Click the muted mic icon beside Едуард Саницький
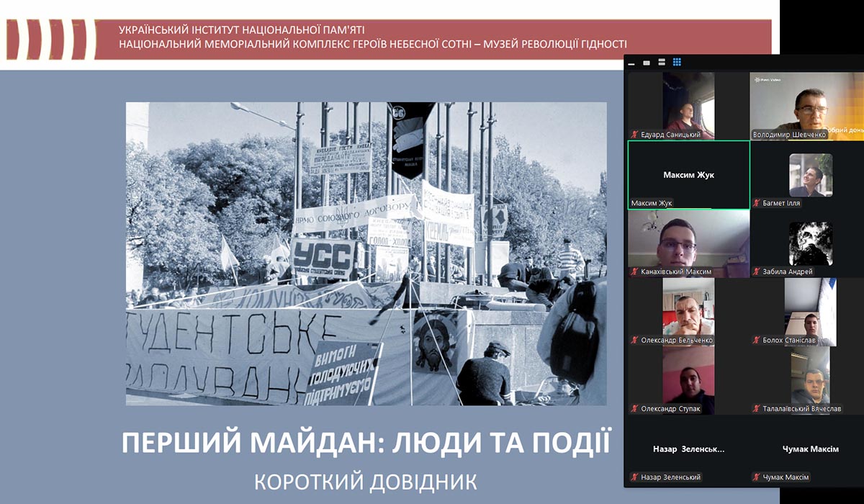The width and height of the screenshot is (864, 504). 634,135
